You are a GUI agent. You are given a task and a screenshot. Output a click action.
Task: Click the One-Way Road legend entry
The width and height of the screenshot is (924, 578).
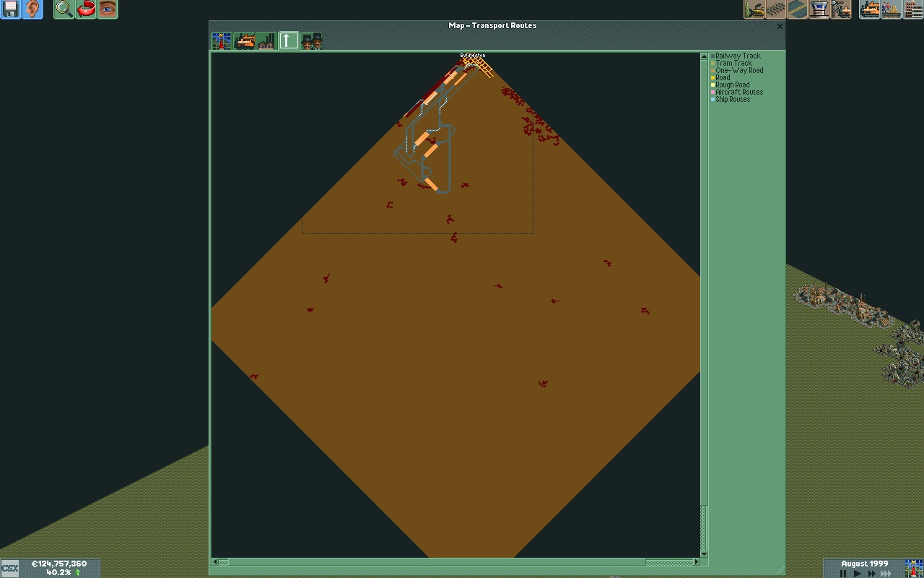point(737,71)
